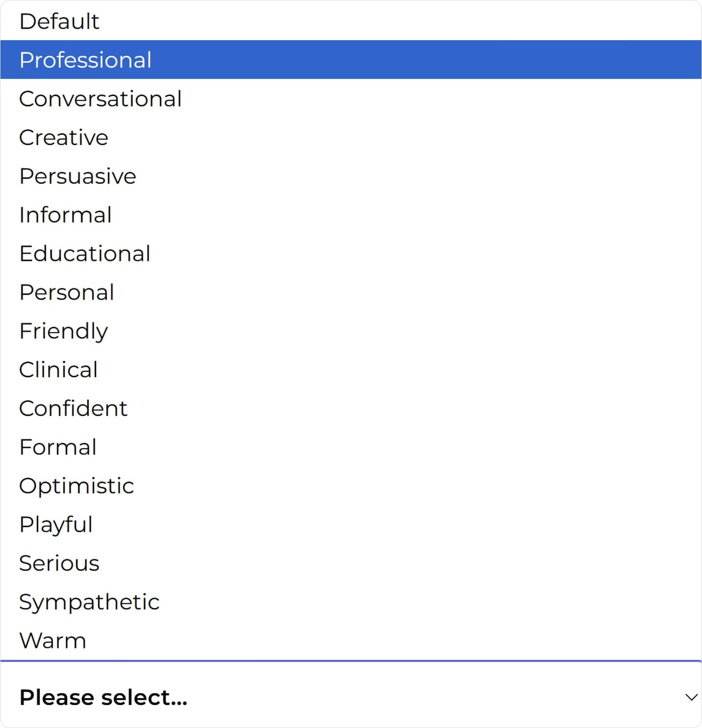Select the Creative tone
Screen dimensions: 702x728
click(64, 138)
